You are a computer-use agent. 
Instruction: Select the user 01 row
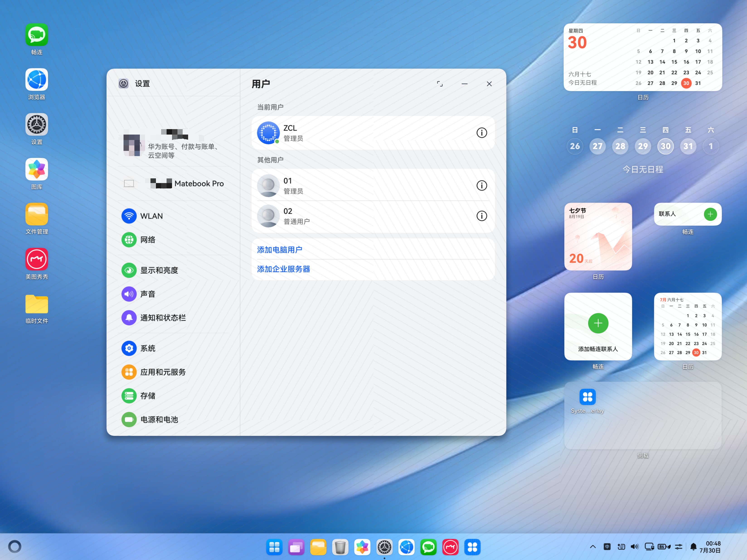(x=373, y=185)
